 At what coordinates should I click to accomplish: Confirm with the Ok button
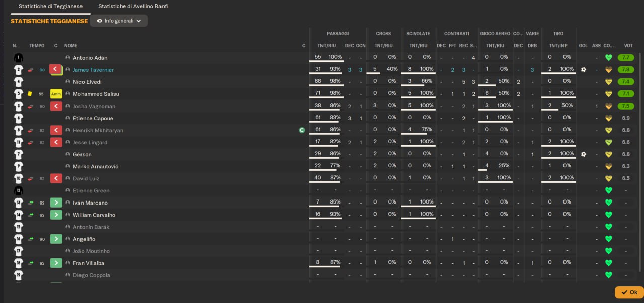click(x=629, y=292)
